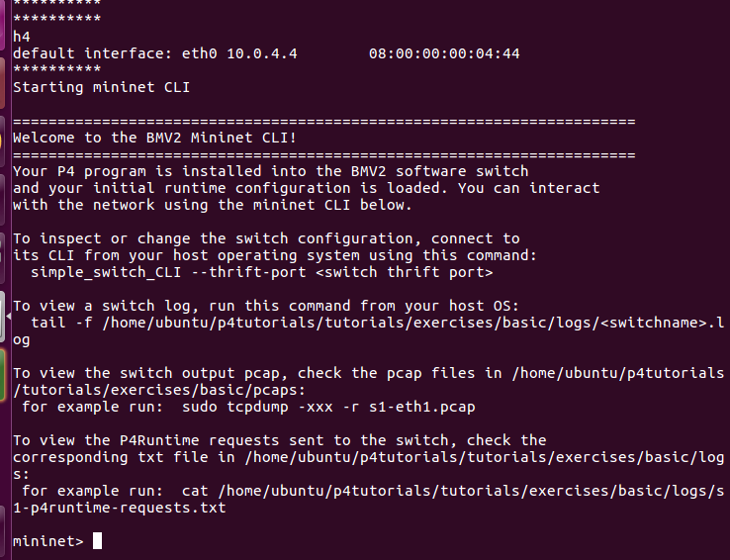
Task: Click the Welcome to the BMV2 Mininet CLI! heading
Action: pyautogui.click(x=154, y=138)
